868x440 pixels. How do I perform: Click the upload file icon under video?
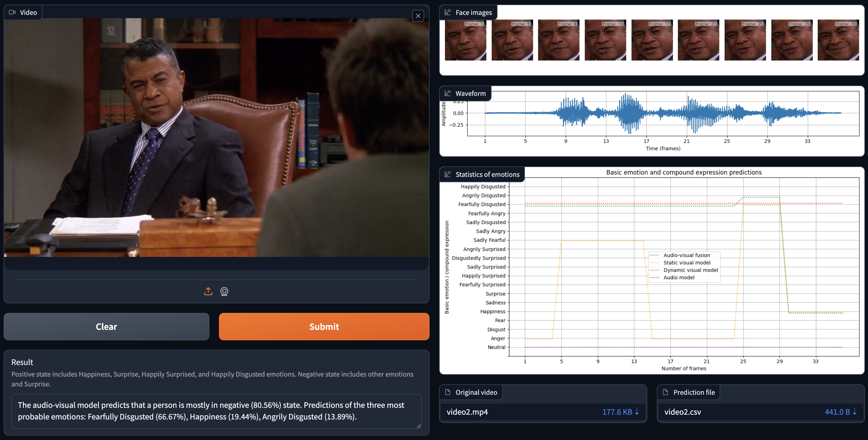208,291
